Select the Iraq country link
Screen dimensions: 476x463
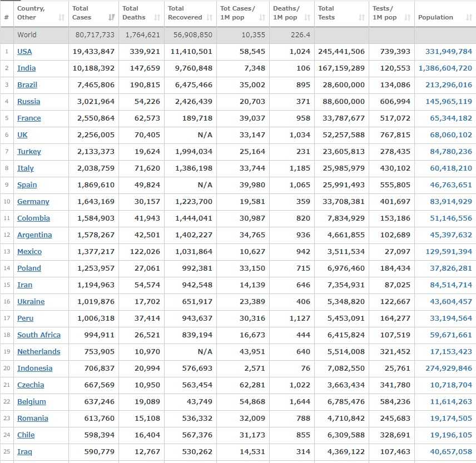click(x=24, y=451)
